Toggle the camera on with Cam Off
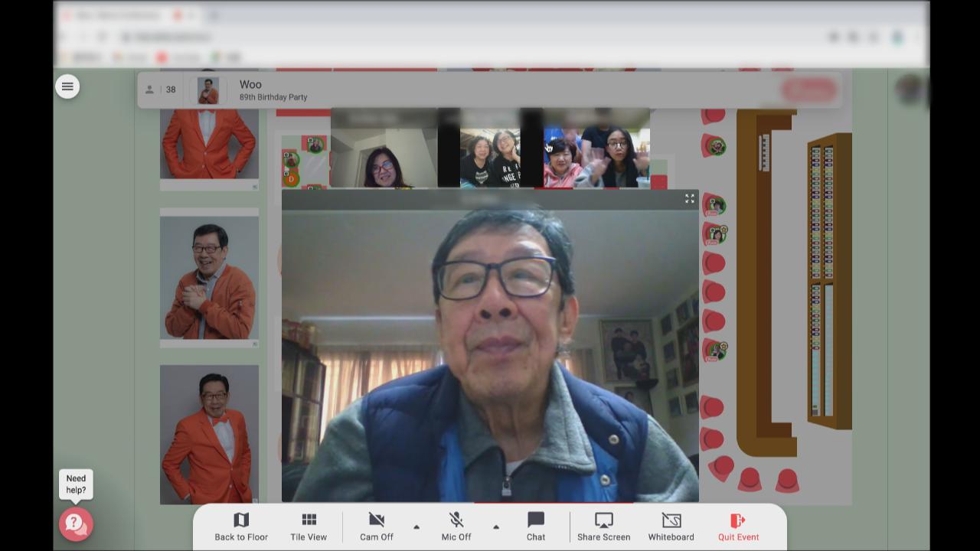The image size is (980, 551). point(377,527)
